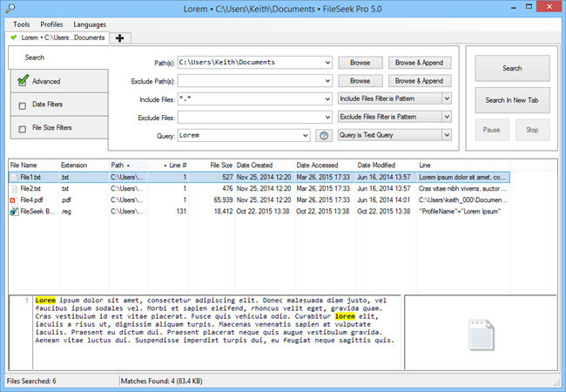
Task: Click Browse & Append for Exclude Path(s)
Action: click(x=417, y=81)
